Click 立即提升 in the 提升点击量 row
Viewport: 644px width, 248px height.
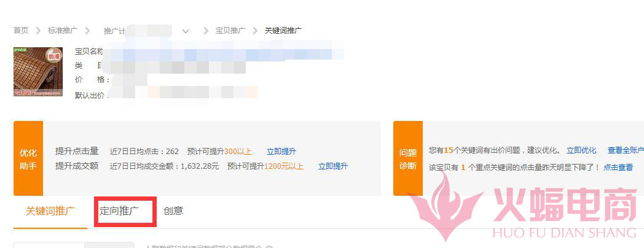pyautogui.click(x=281, y=152)
